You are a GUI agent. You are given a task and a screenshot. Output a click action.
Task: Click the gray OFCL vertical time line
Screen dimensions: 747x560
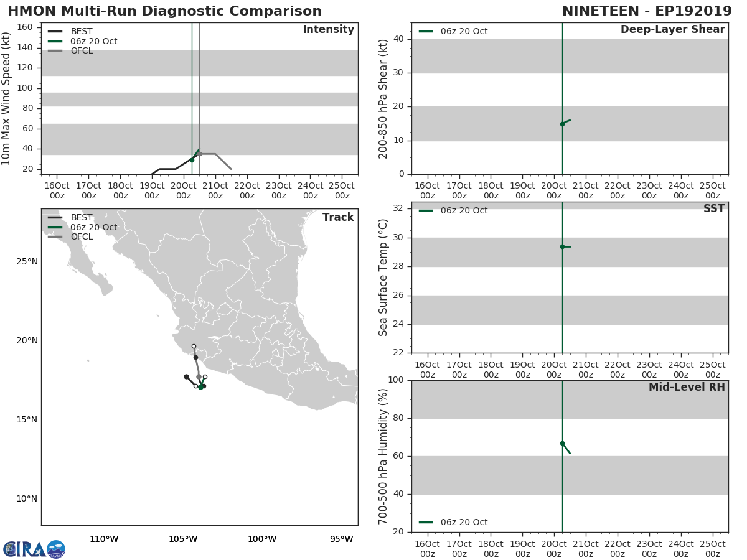[199, 98]
